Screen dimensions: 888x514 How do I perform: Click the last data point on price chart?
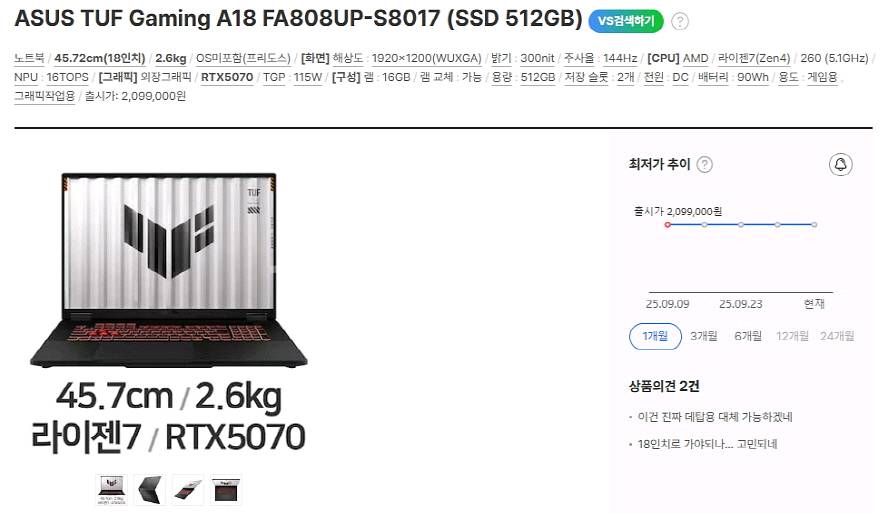tap(814, 225)
